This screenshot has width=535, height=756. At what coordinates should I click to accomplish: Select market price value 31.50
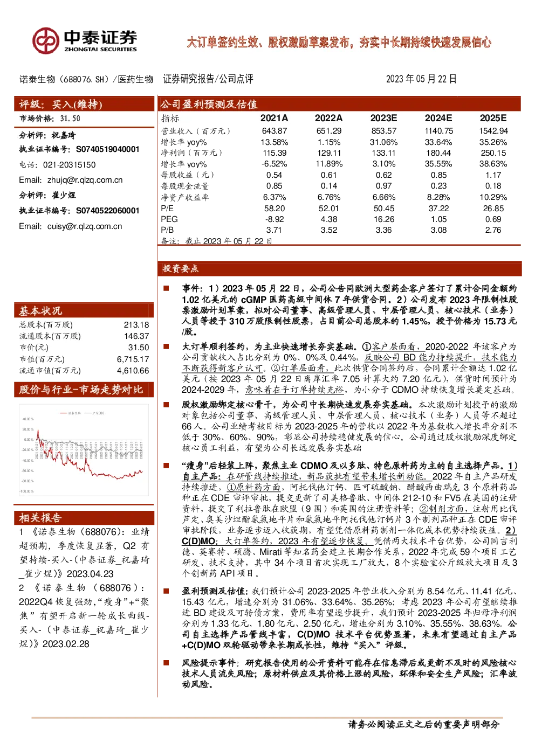click(70, 119)
